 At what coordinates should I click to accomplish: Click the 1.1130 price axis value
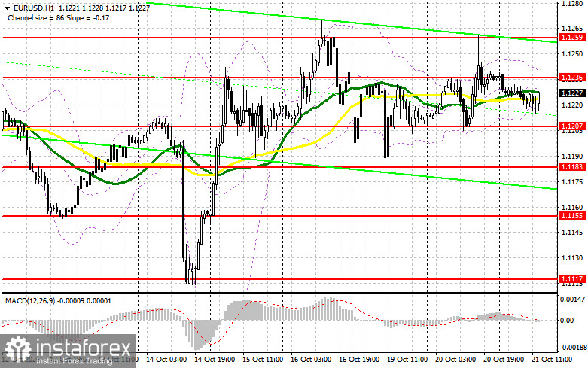pos(572,258)
